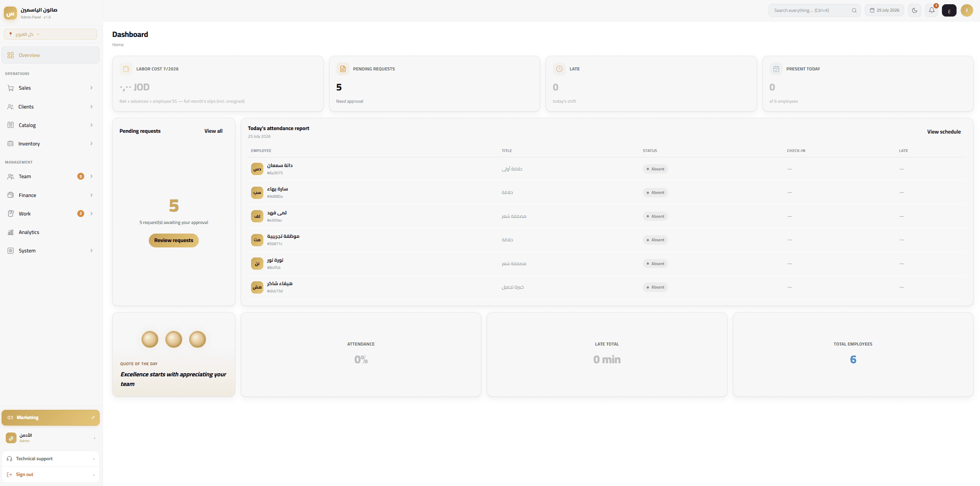Expand the Team submenu chevron
Viewport: 980px width, 486px height.
(x=92, y=176)
